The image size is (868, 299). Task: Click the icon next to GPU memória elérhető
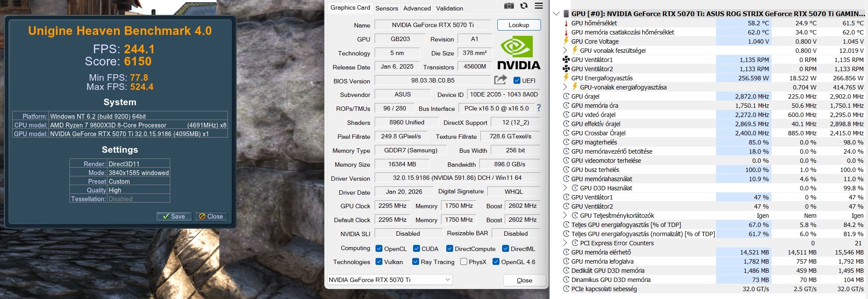pos(566,252)
